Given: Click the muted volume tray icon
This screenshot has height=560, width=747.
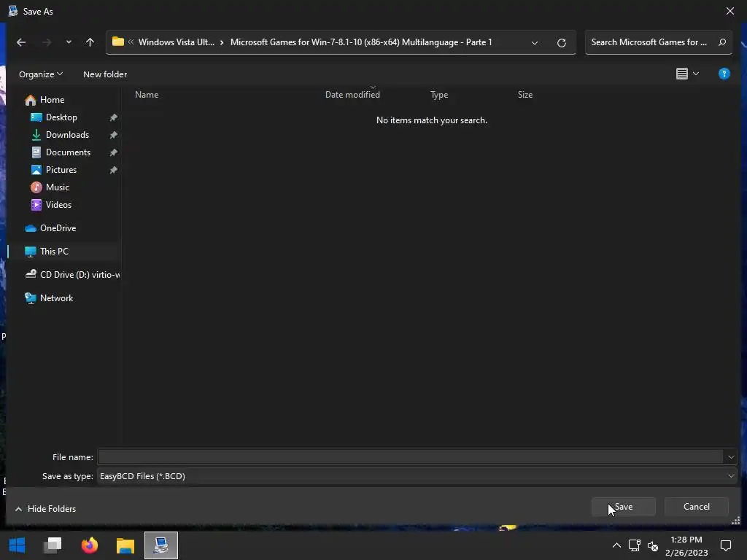Looking at the screenshot, I should tap(653, 545).
